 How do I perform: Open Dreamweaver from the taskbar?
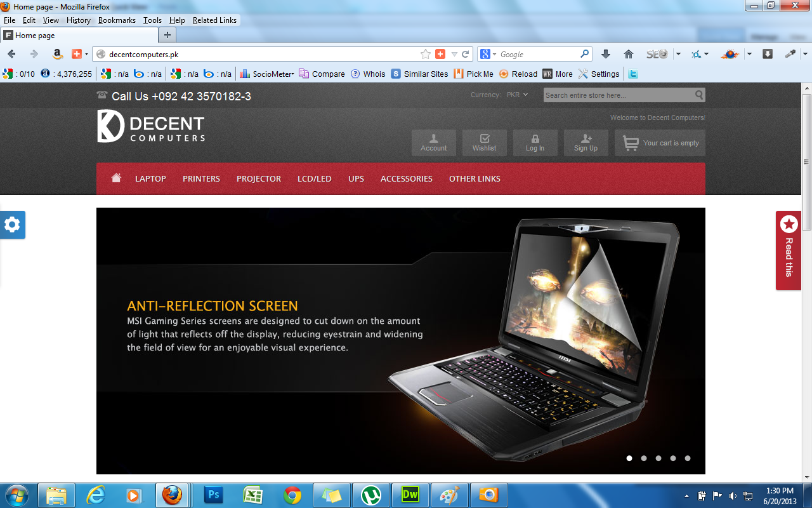pos(410,495)
